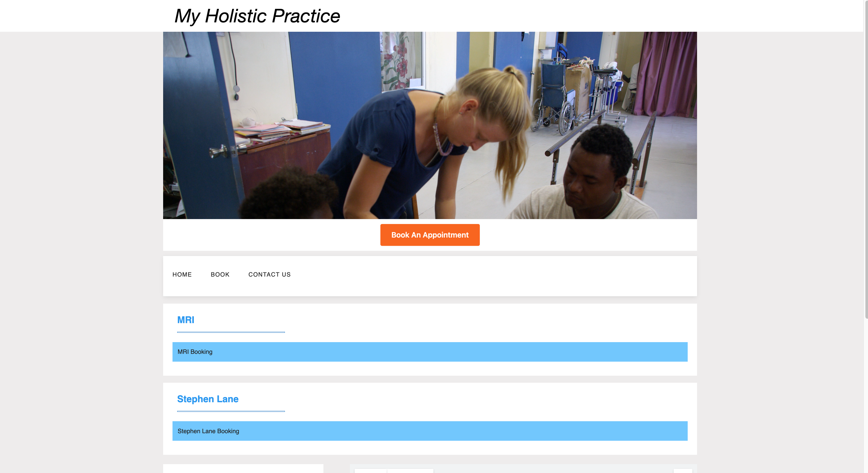Click the vertical page scrollbar thumb
Image resolution: width=868 pixels, height=473 pixels.
click(866, 158)
